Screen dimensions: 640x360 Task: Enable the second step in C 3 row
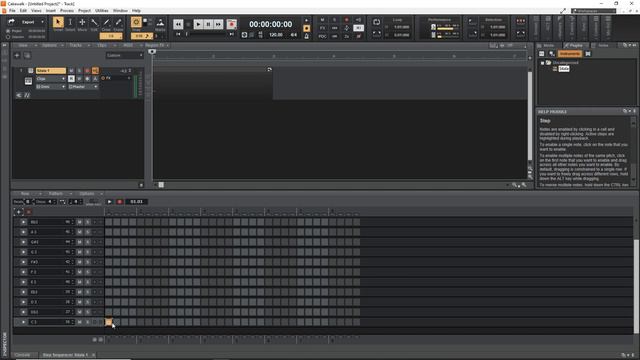click(x=117, y=322)
